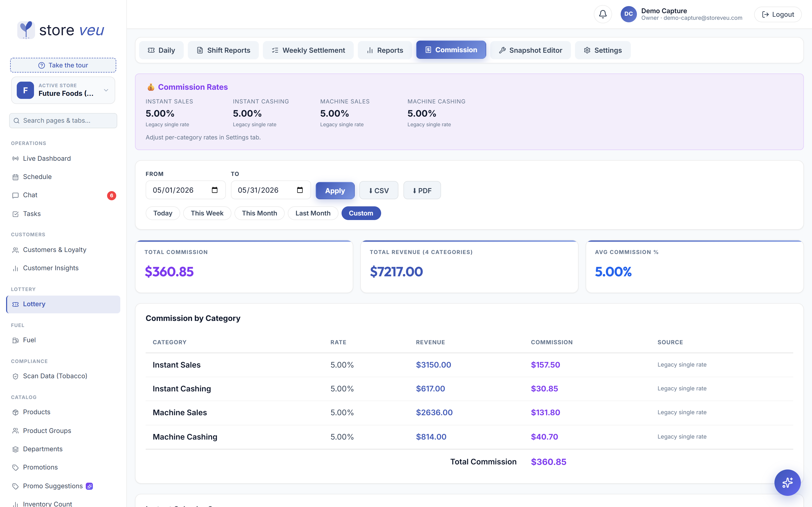Select the This Week range pill

tap(207, 213)
